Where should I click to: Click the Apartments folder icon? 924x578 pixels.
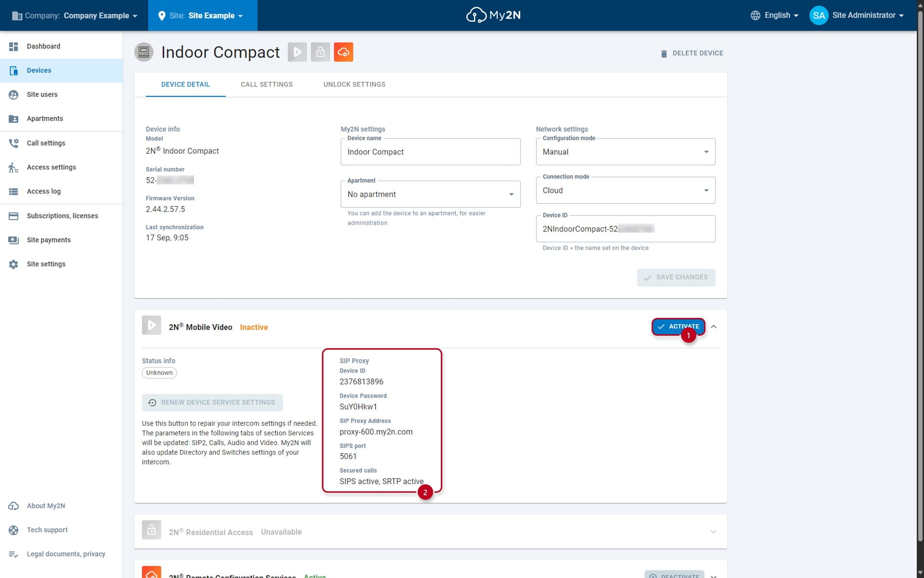13,118
